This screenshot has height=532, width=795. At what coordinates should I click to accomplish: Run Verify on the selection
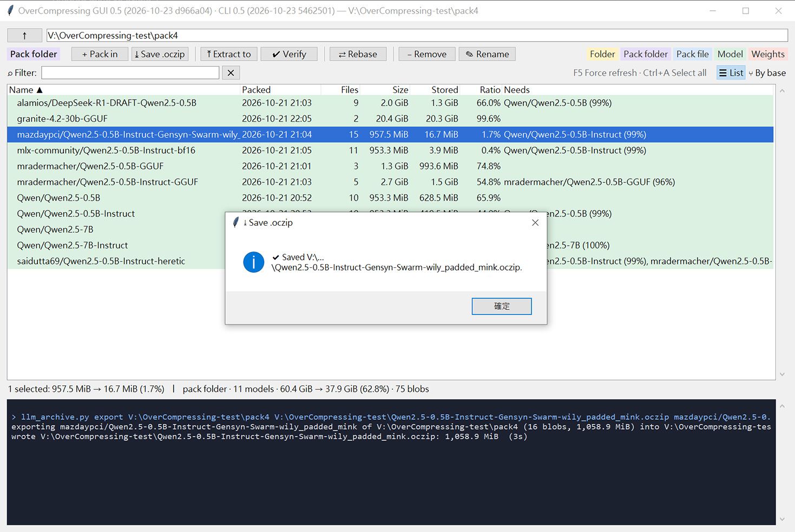(289, 54)
